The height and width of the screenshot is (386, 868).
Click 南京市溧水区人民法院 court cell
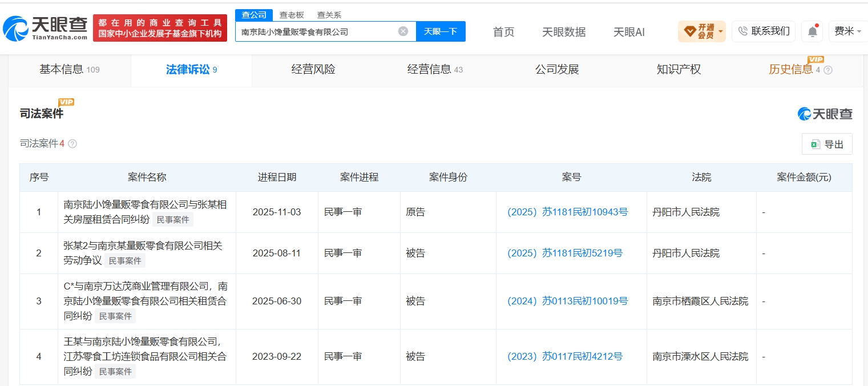click(x=700, y=356)
